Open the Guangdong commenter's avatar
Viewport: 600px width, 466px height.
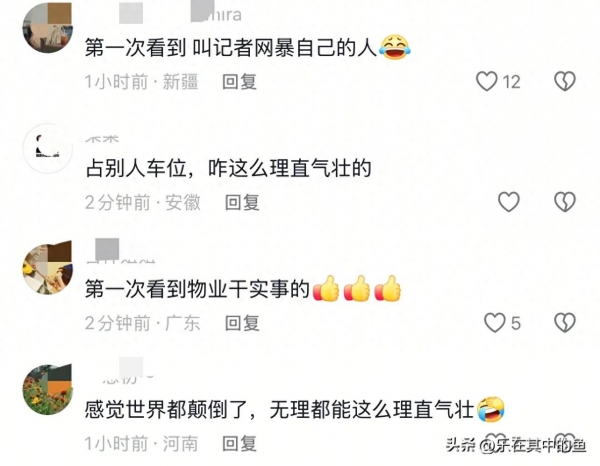coord(47,269)
